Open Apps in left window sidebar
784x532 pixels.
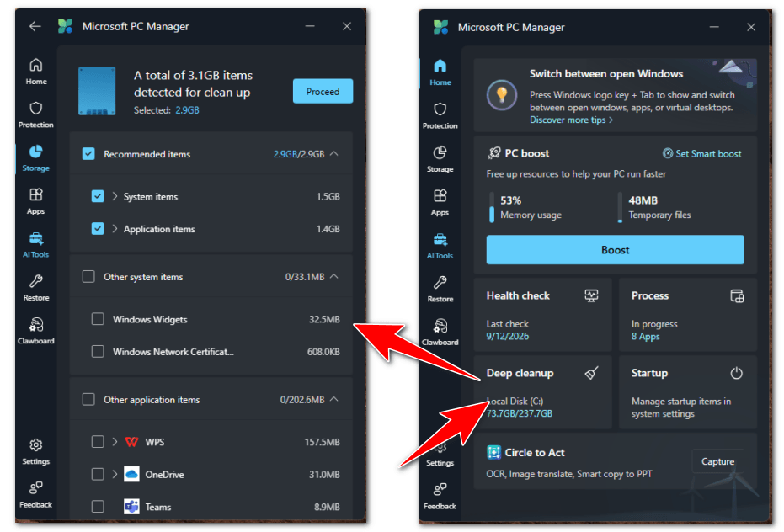click(x=36, y=201)
